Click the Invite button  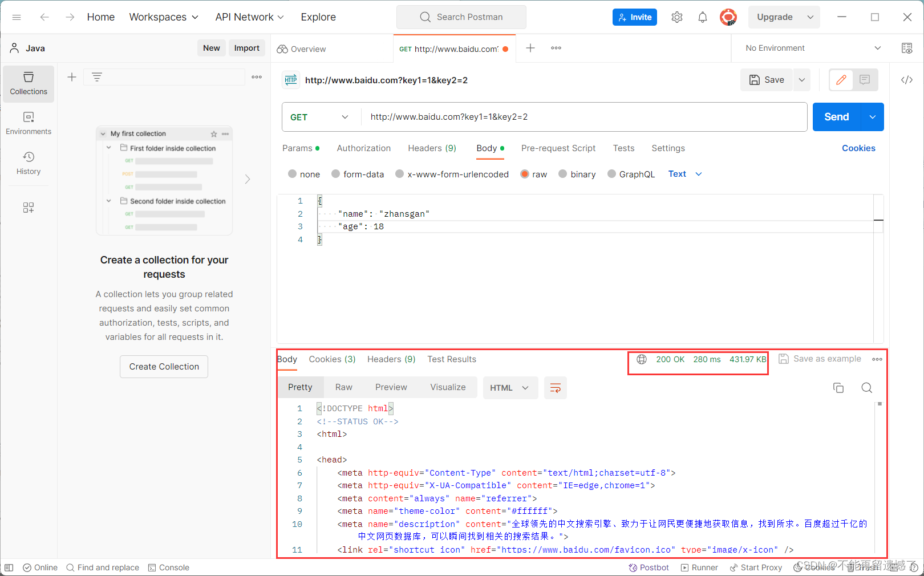[635, 17]
